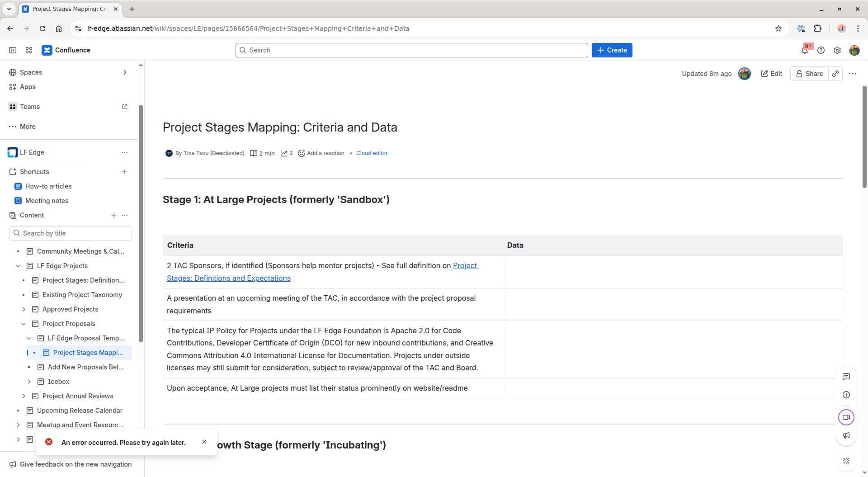Screen dimensions: 868x477
Task: Copy page link with the link icon
Action: 835,74
